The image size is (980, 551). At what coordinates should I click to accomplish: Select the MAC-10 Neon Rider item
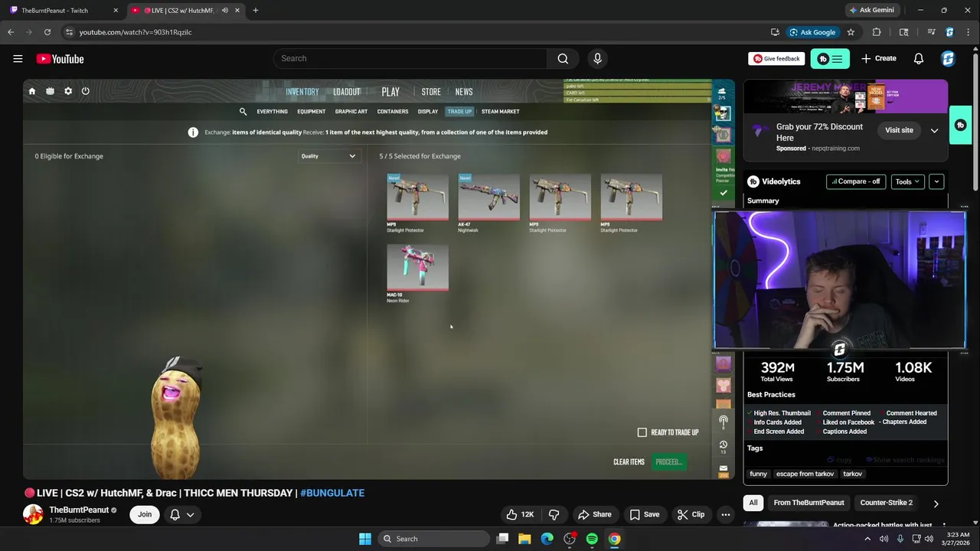[417, 274]
